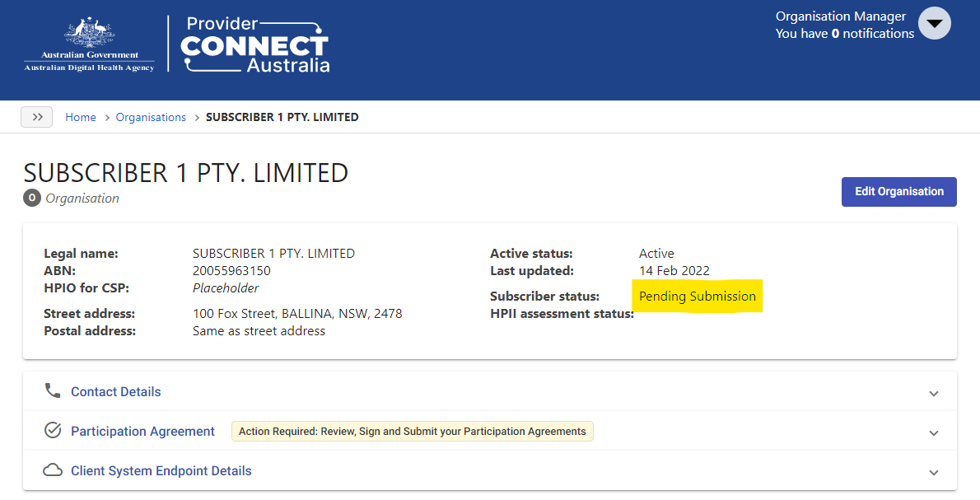Viewport: 980px width, 500px height.
Task: Open the Organisations breadcrumb link
Action: (151, 117)
